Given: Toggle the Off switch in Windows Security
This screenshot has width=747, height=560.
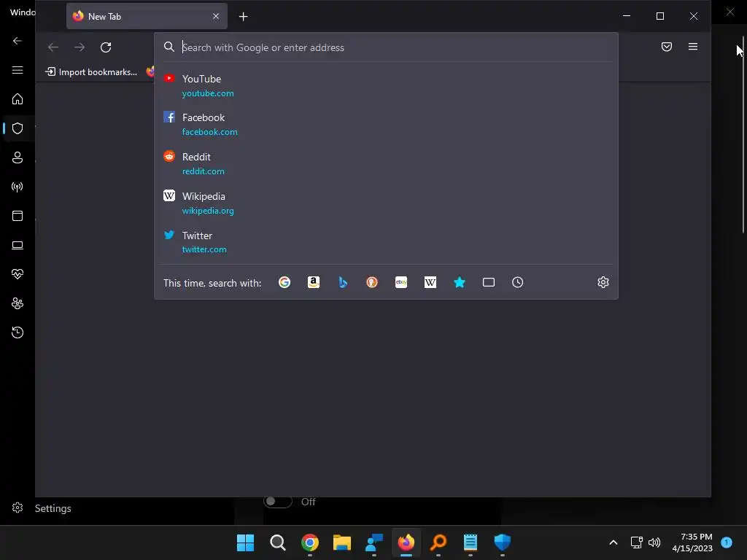Looking at the screenshot, I should [x=278, y=502].
